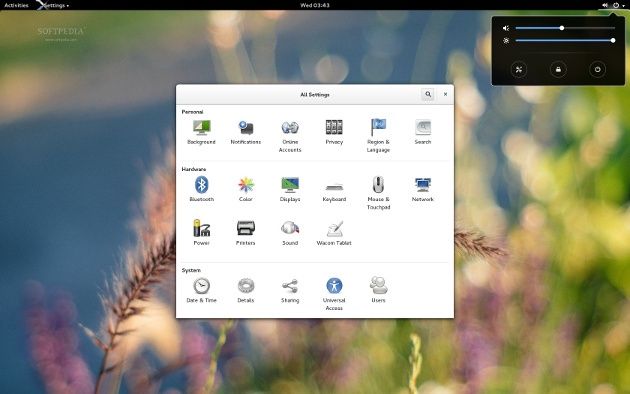Open Region & Language settings
Screen dimensions: 630x394
tap(378, 136)
